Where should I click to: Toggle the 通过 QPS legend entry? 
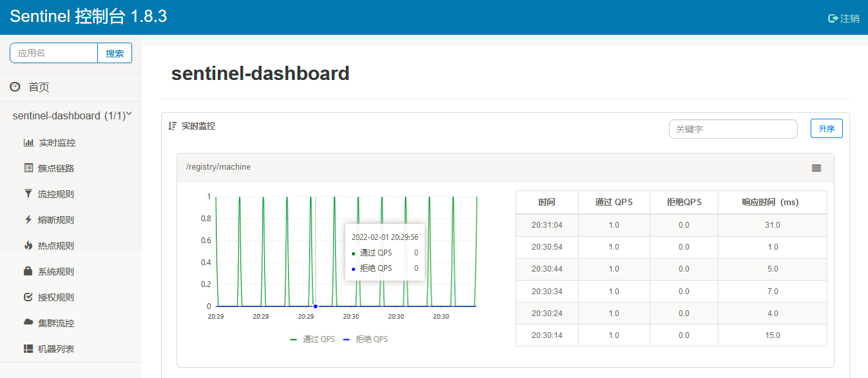[x=313, y=339]
